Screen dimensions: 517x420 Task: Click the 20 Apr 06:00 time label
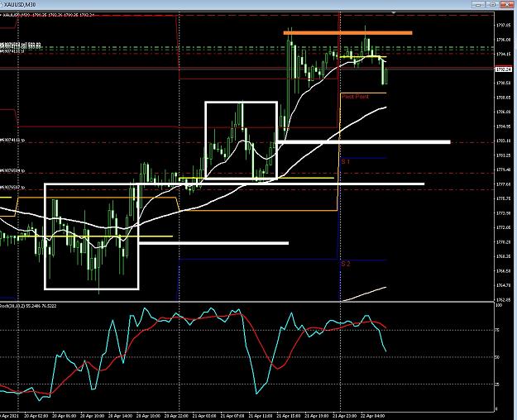[65, 416]
